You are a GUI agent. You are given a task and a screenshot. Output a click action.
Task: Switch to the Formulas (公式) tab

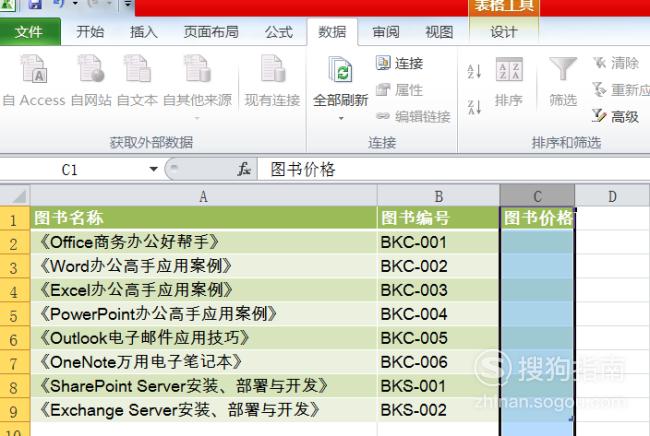[279, 31]
